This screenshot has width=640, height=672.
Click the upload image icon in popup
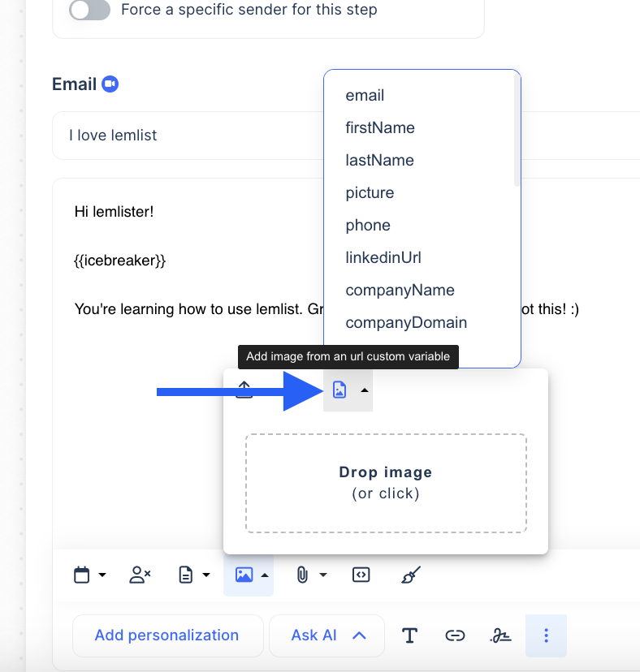coord(244,390)
